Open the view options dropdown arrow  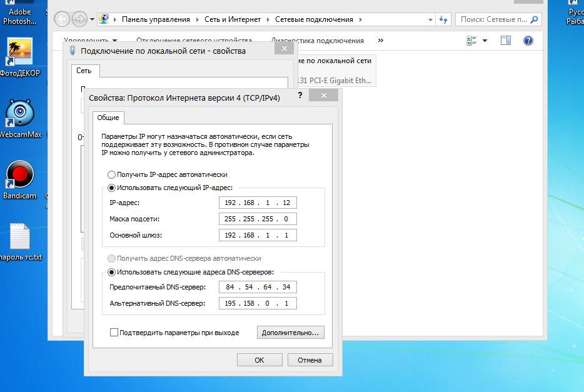[485, 41]
